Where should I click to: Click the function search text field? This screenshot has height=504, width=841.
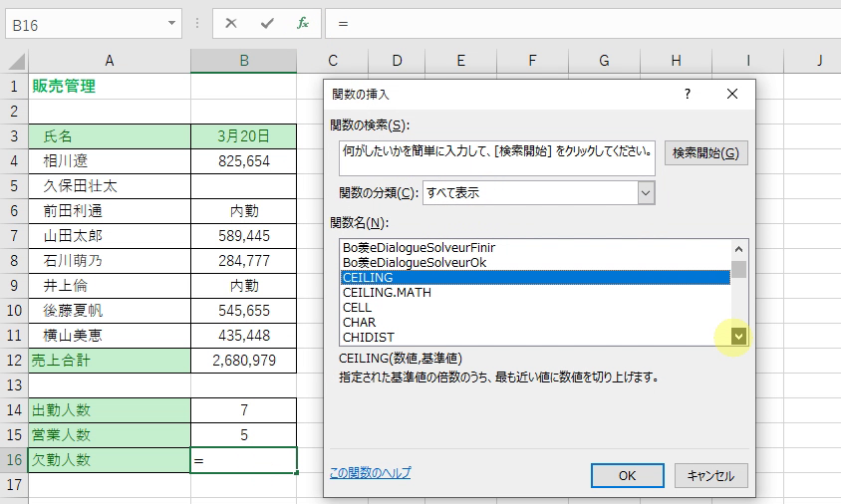click(496, 152)
